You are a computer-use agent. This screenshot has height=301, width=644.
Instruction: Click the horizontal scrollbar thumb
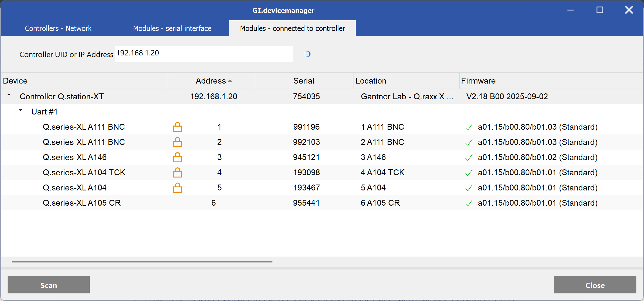point(142,262)
